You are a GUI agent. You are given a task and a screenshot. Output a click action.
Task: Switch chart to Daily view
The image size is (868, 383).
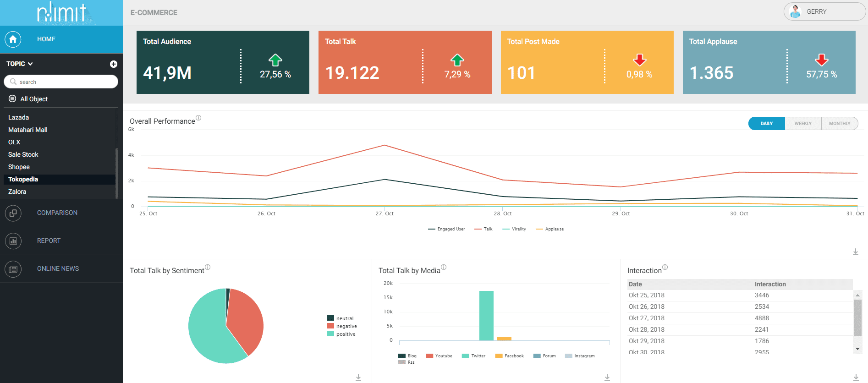pyautogui.click(x=767, y=124)
